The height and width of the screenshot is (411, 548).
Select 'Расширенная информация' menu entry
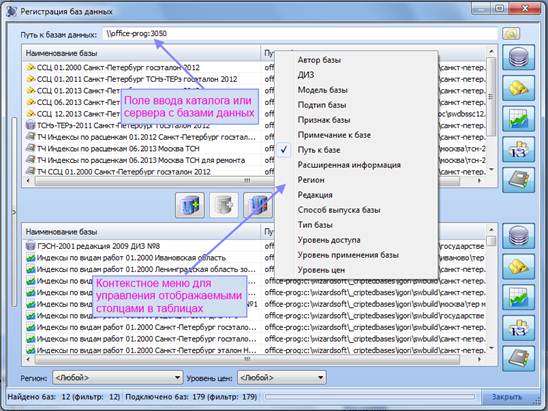(x=356, y=165)
